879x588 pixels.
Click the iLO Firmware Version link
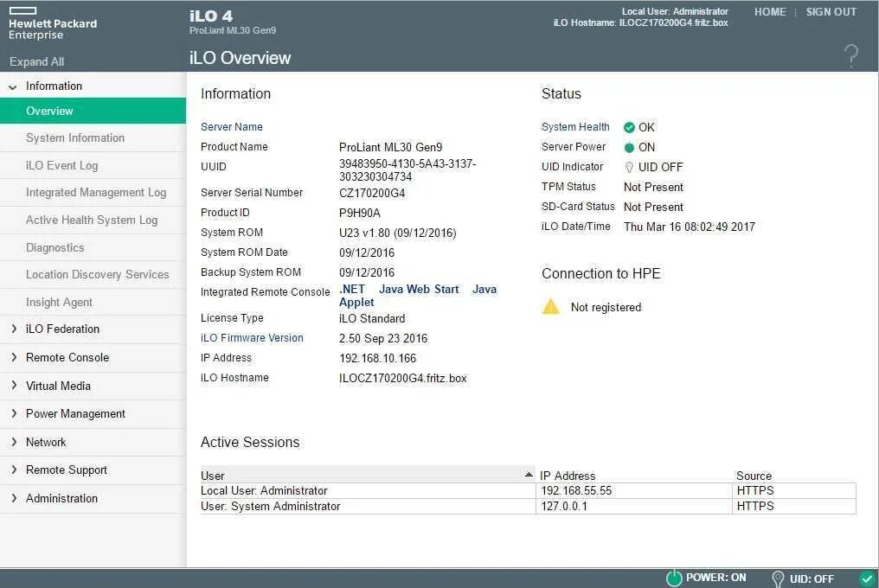pos(252,338)
